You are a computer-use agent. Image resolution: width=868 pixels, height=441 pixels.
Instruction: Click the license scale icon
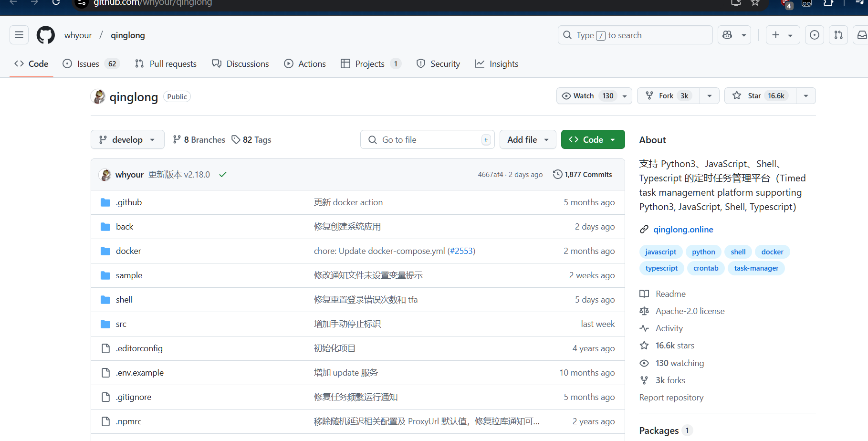tap(644, 311)
